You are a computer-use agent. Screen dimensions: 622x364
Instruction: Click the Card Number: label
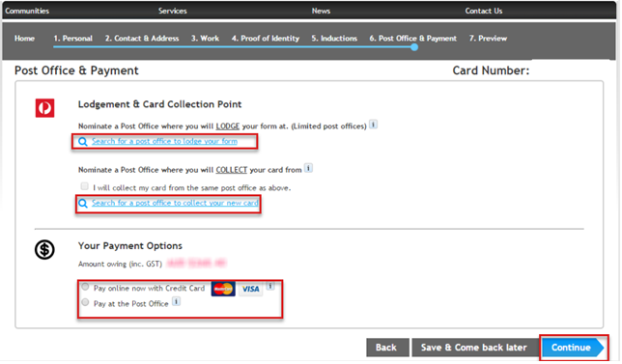(x=491, y=70)
